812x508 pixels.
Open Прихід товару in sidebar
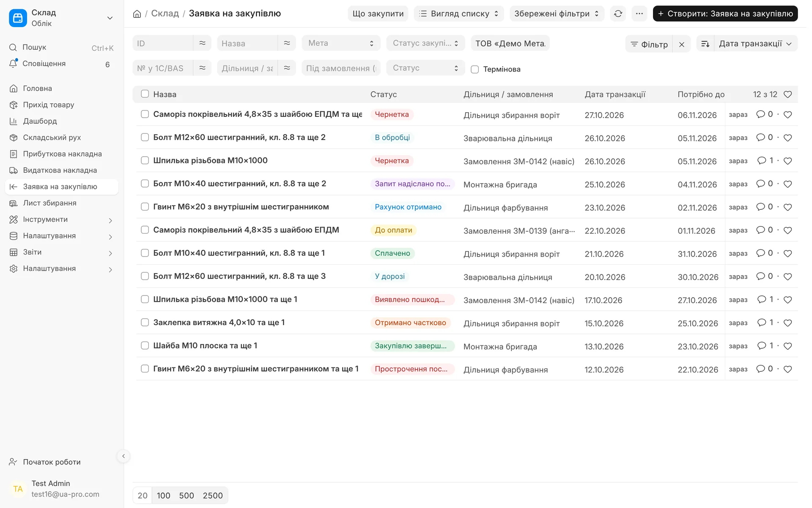(62, 105)
